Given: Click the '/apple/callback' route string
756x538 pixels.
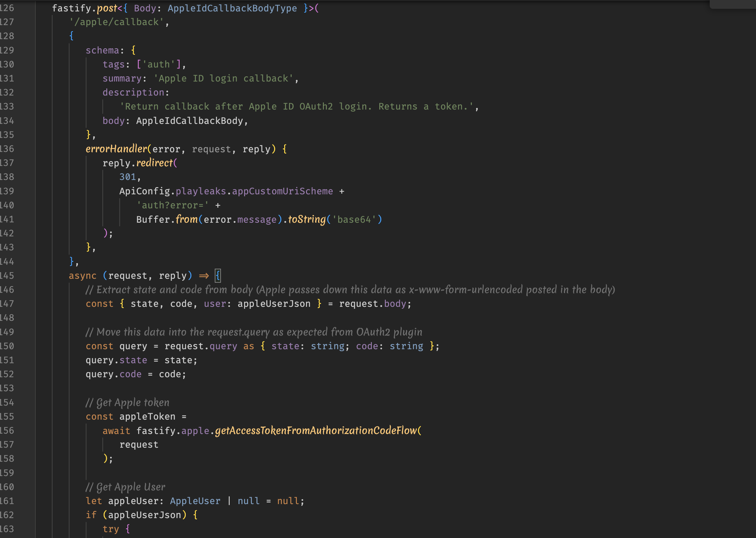Looking at the screenshot, I should pos(116,22).
